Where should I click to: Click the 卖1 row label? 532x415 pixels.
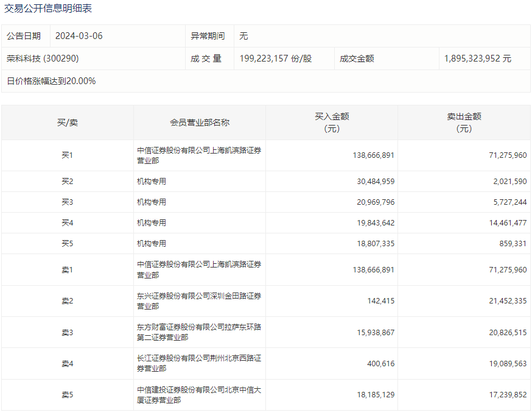pos(67,270)
